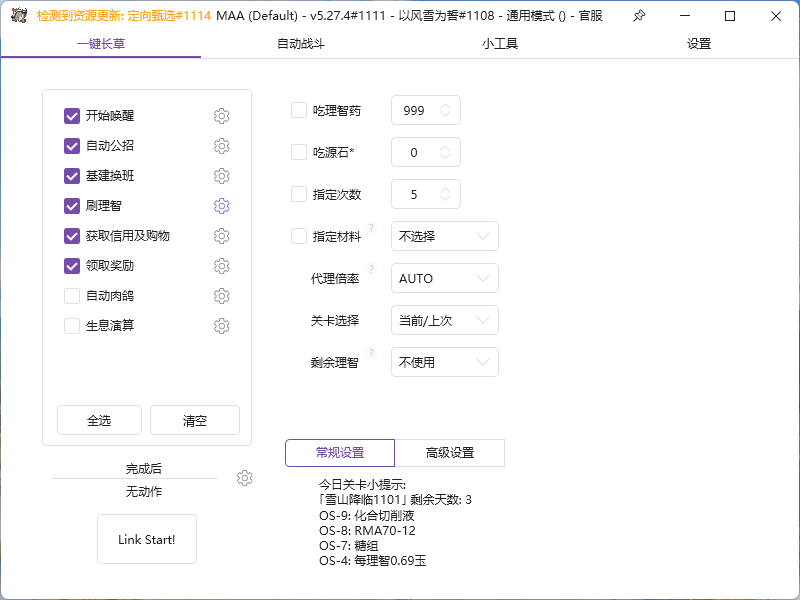Open 获取信用及购物 gear settings
Viewport: 800px width, 600px height.
point(221,236)
